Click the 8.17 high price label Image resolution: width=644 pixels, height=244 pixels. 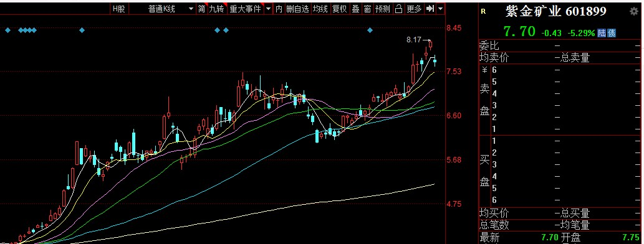(413, 40)
